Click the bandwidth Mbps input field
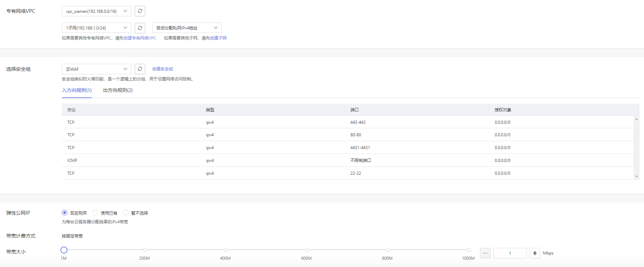Screen dimensions: 644x267 tap(510, 253)
